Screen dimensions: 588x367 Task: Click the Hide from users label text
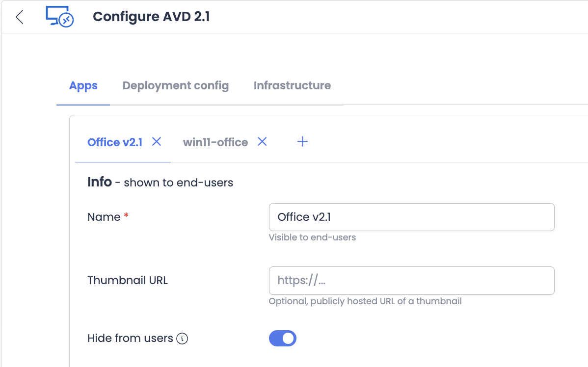(x=130, y=339)
